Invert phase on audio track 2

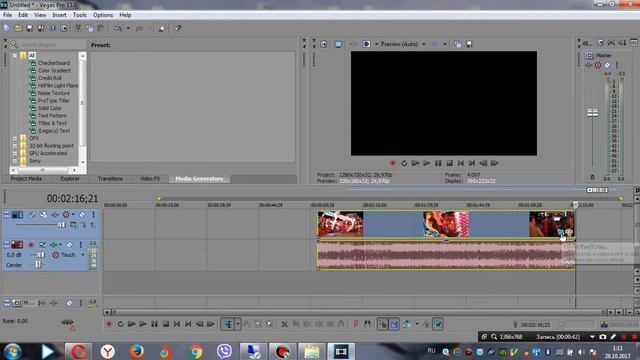coord(42,244)
